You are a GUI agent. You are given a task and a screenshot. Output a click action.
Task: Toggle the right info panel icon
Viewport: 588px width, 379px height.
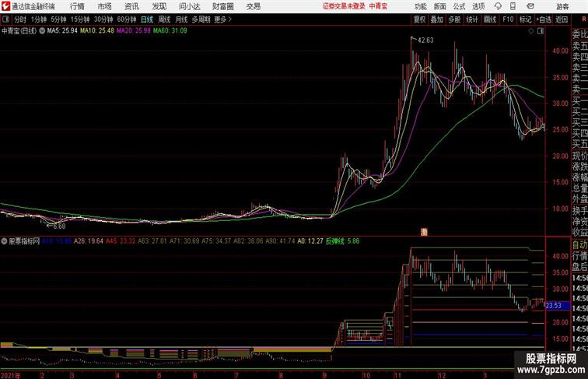(x=541, y=31)
